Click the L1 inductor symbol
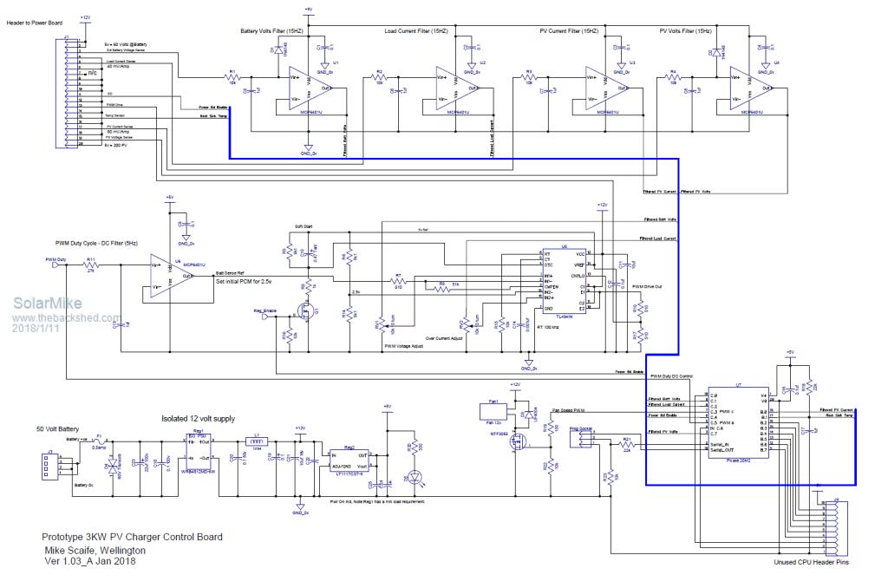This screenshot has width=888, height=588. pos(257,440)
